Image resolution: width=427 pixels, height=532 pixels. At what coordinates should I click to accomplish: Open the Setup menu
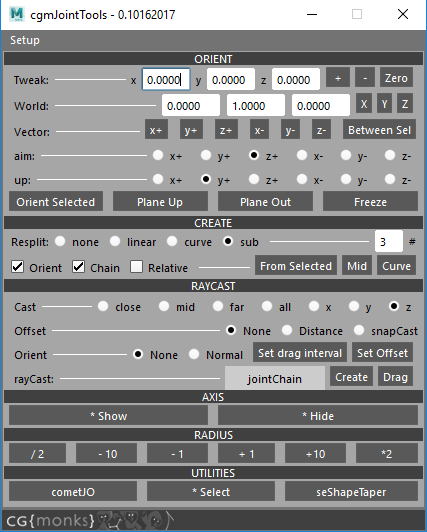tap(25, 40)
